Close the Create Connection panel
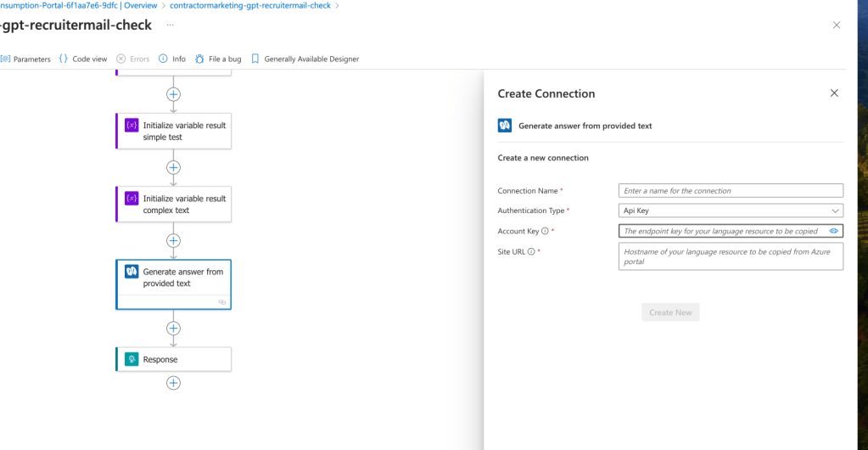Screen dimensions: 868x450 tap(834, 93)
